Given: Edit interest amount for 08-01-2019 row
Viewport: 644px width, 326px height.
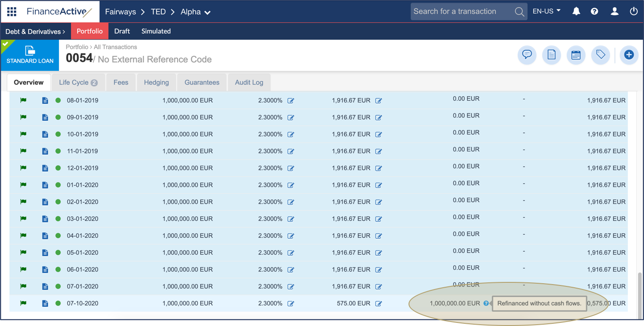Looking at the screenshot, I should coord(379,101).
